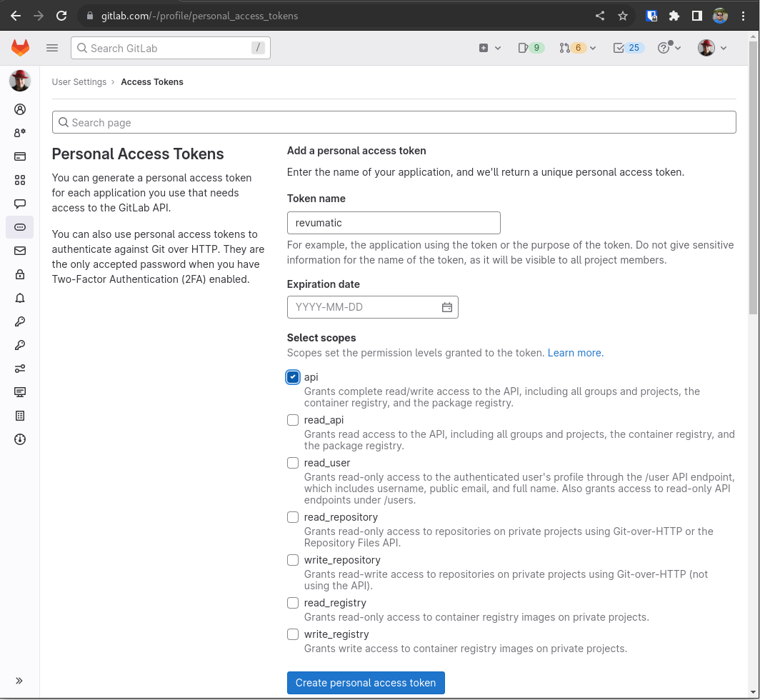
Task: Open Password lock icon in sidebar
Action: 20,274
